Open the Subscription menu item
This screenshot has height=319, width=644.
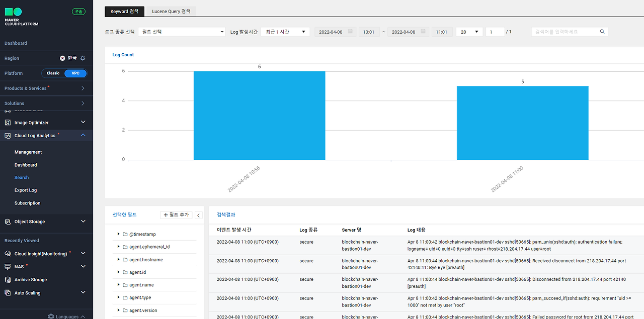pyautogui.click(x=28, y=203)
